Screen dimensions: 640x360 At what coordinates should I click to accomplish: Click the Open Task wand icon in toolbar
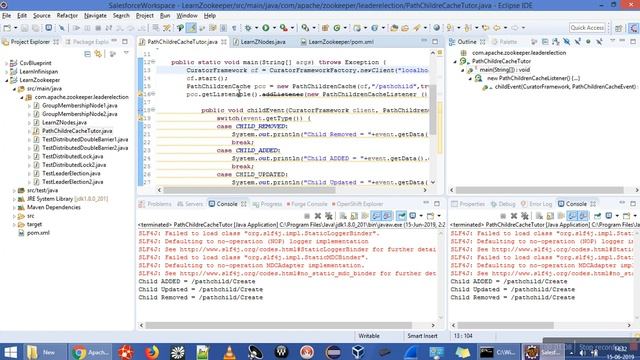pyautogui.click(x=405, y=28)
